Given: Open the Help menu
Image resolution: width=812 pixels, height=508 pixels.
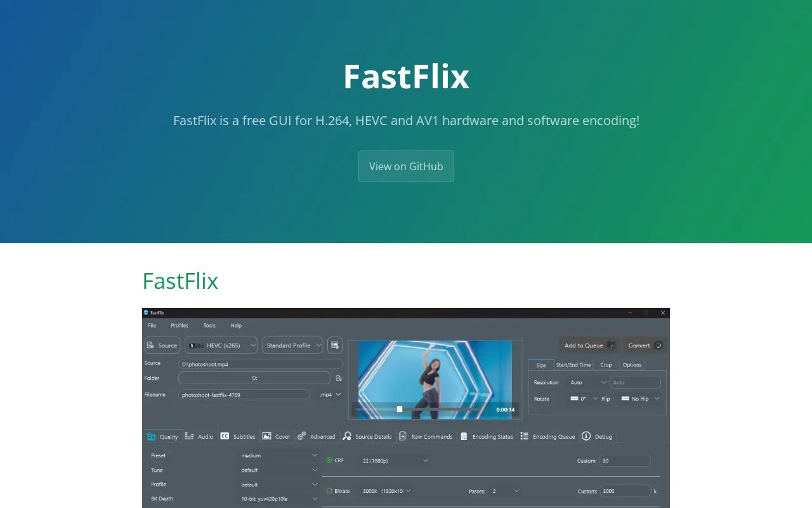Looking at the screenshot, I should click(x=236, y=325).
